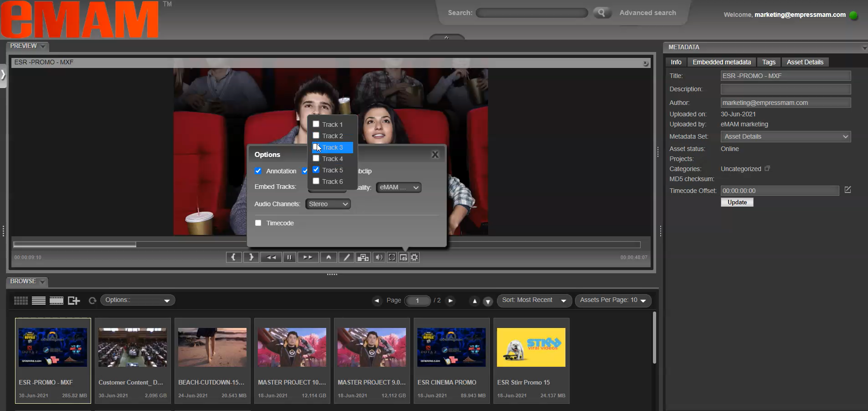Expand the Assets Per Page dropdown
This screenshot has width=868, height=411.
(x=613, y=301)
